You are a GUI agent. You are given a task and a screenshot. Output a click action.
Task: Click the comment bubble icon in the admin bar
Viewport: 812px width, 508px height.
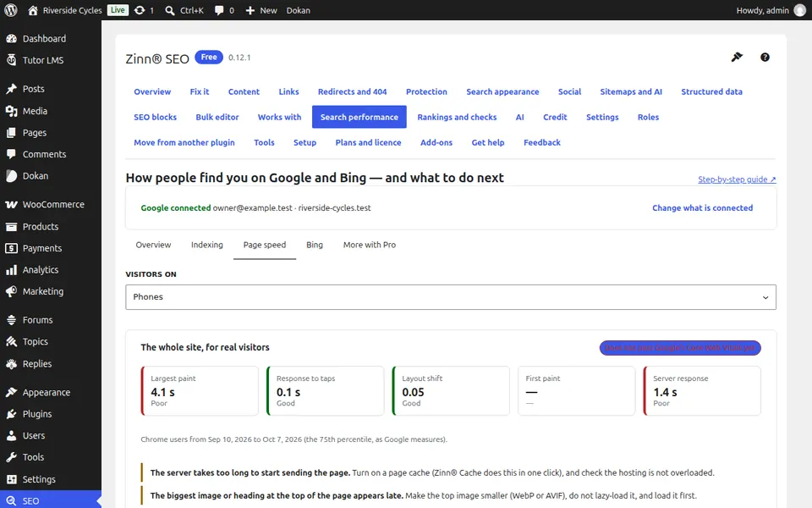219,10
